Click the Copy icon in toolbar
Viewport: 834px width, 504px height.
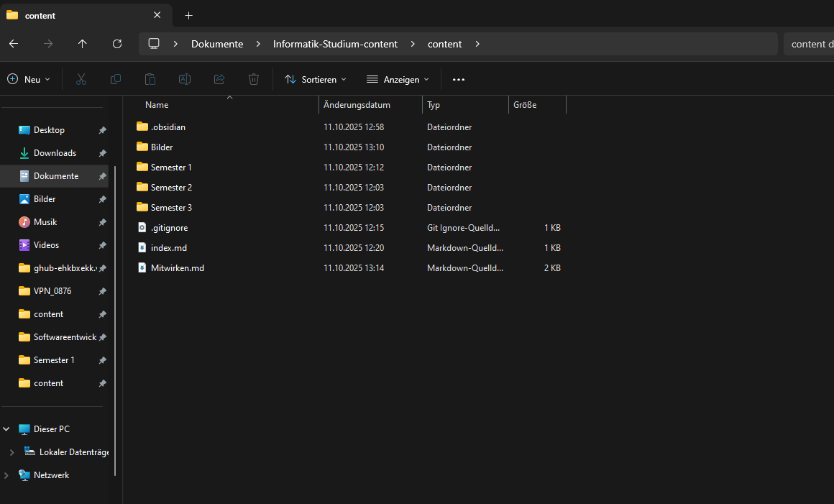tap(116, 79)
